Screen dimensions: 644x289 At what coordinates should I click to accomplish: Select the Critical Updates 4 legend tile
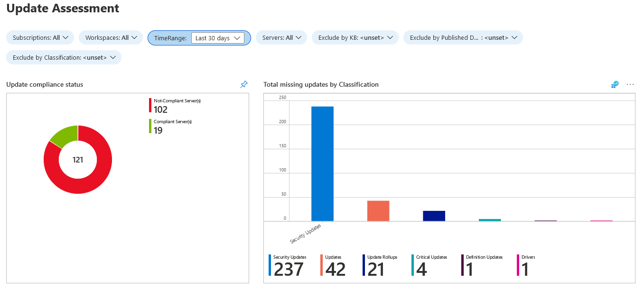point(429,265)
